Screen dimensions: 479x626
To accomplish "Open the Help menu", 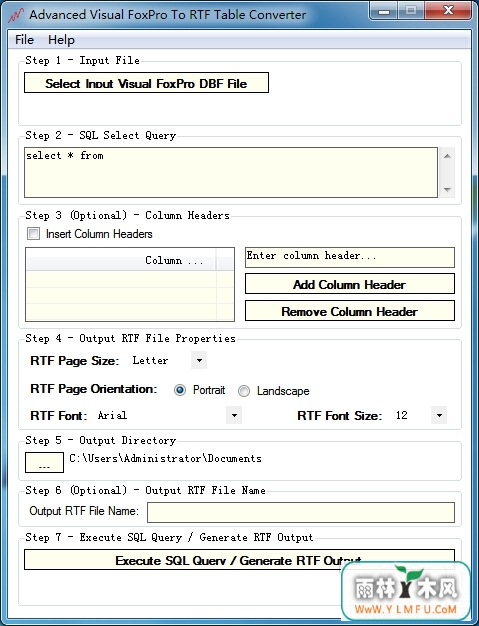I will pos(61,40).
